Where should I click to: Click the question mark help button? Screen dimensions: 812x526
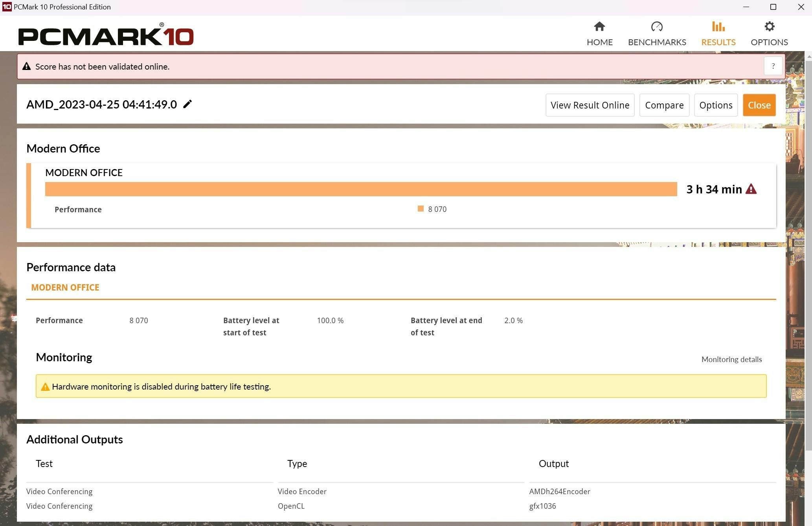[773, 66]
